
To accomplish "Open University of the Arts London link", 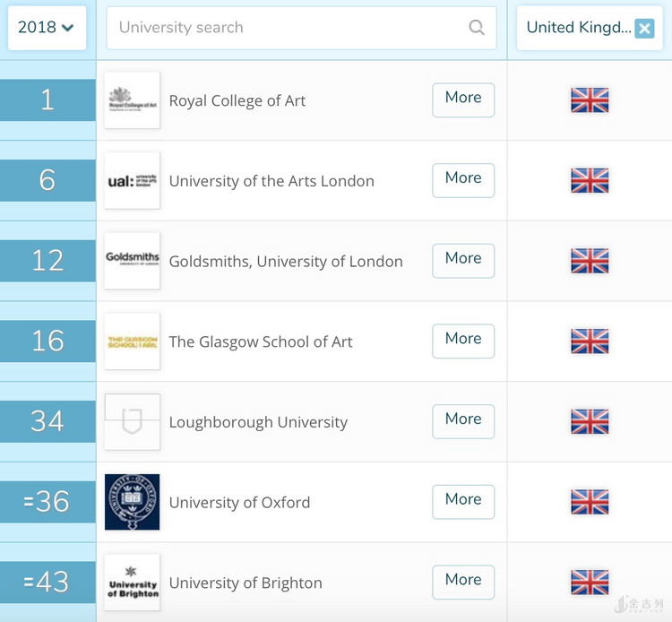I will 271,181.
